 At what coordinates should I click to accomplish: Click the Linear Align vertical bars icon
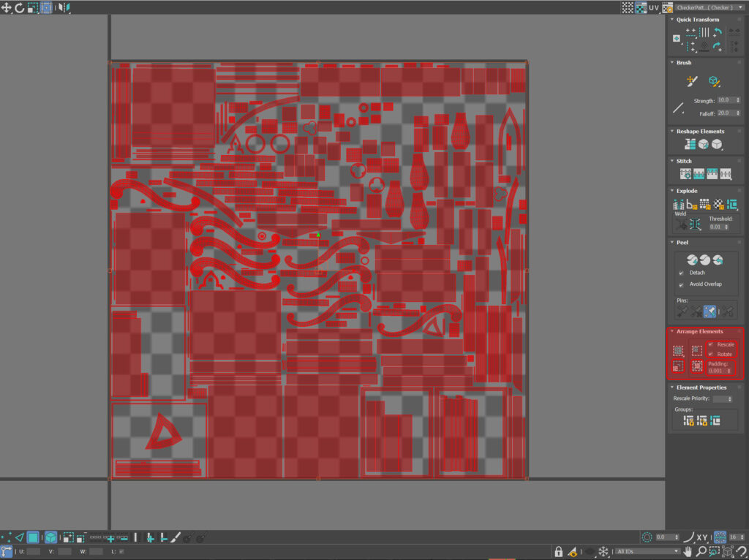(704, 32)
